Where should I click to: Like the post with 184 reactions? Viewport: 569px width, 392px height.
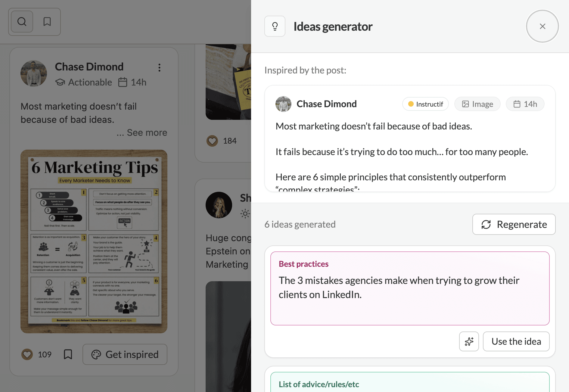(212, 141)
